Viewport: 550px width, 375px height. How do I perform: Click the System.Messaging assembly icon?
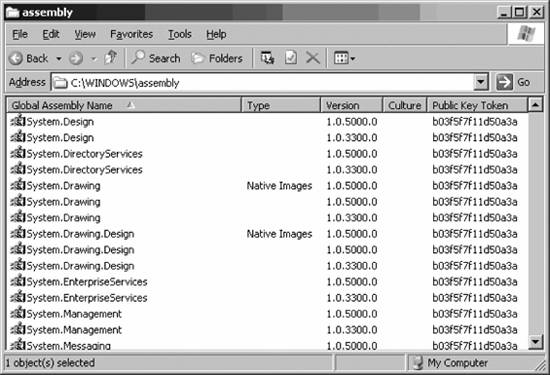[x=18, y=344]
